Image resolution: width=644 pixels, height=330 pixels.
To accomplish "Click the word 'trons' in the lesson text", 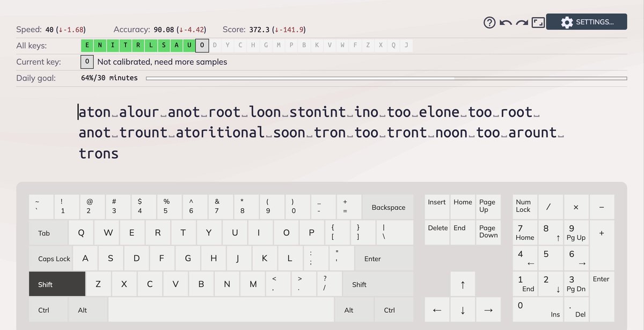I will pyautogui.click(x=99, y=153).
